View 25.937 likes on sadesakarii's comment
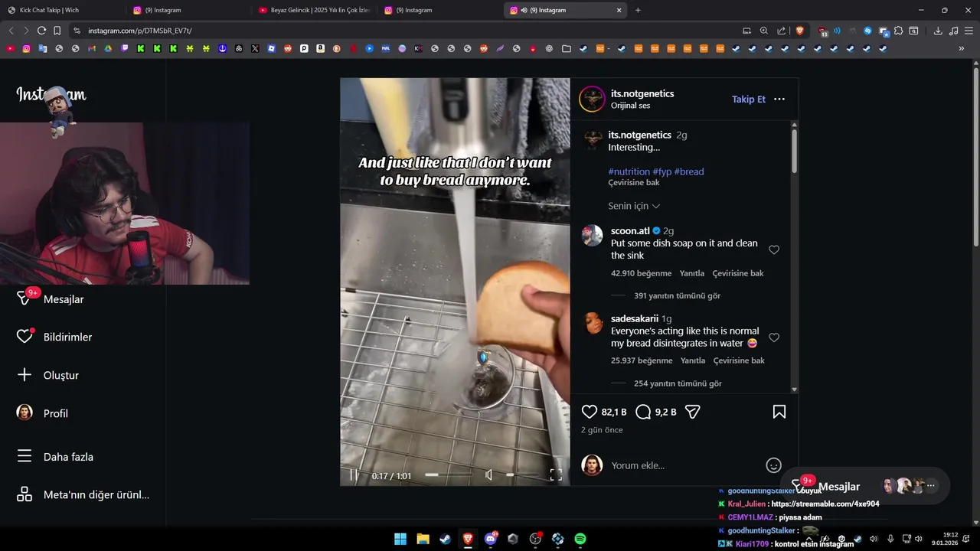 [642, 360]
